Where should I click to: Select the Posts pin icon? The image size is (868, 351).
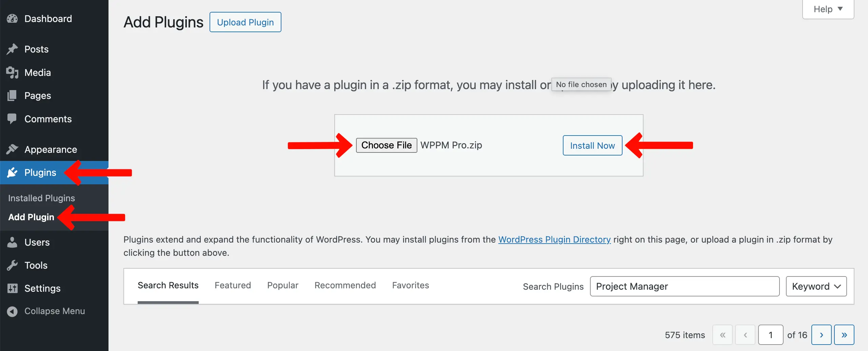pyautogui.click(x=12, y=49)
